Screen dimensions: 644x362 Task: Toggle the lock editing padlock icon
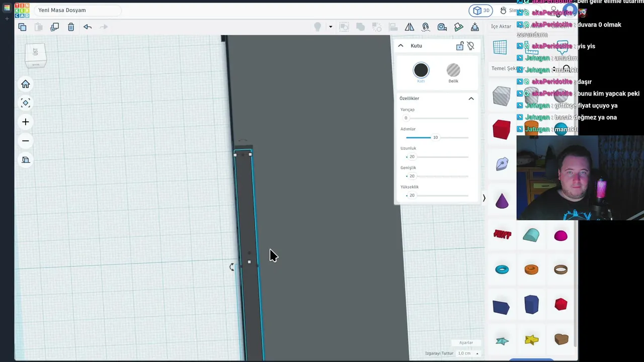click(460, 46)
